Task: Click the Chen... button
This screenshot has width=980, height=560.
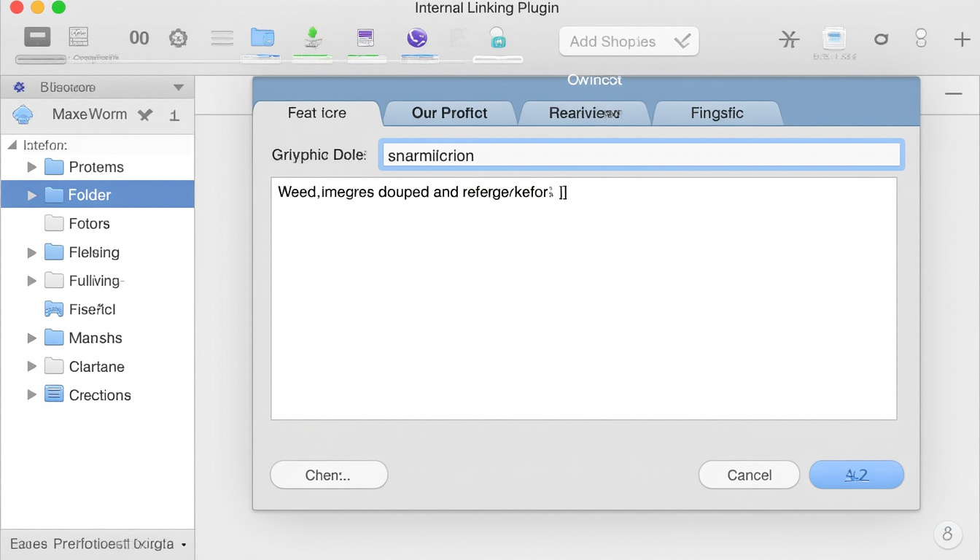Action: [x=329, y=475]
